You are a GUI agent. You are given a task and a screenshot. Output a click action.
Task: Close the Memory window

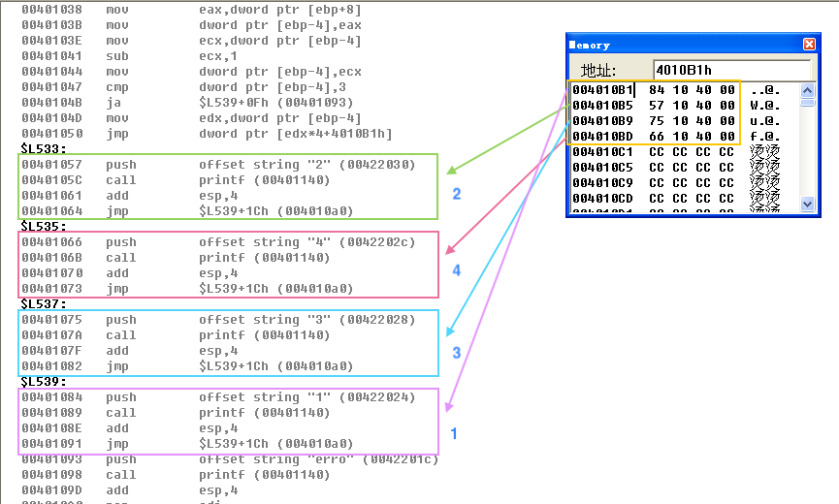point(809,45)
